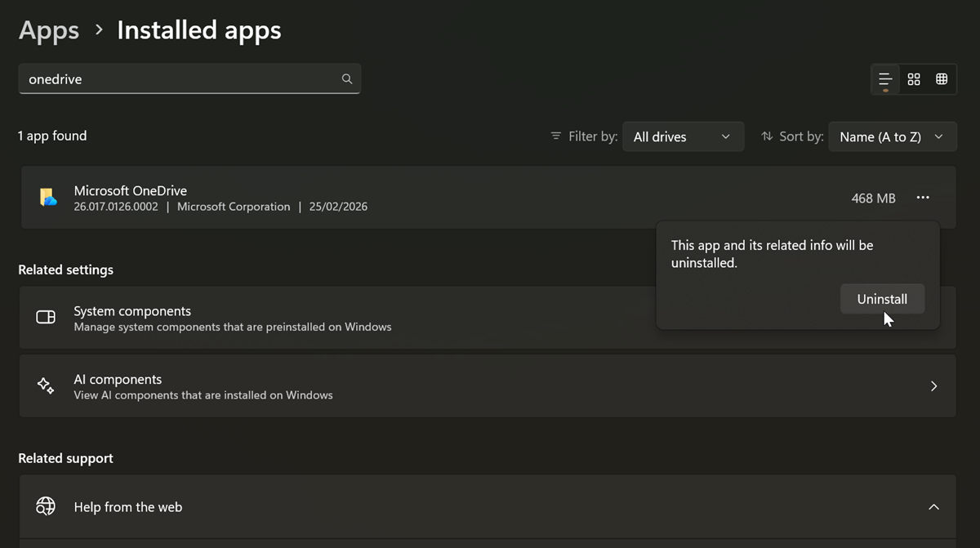Switch to grid view layout
Viewport: 980px width, 548px height.
click(914, 79)
